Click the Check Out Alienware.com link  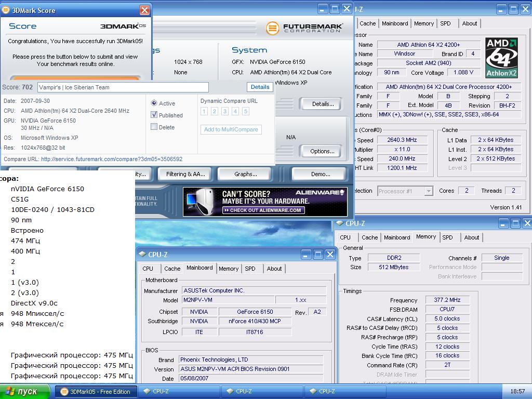(x=263, y=210)
